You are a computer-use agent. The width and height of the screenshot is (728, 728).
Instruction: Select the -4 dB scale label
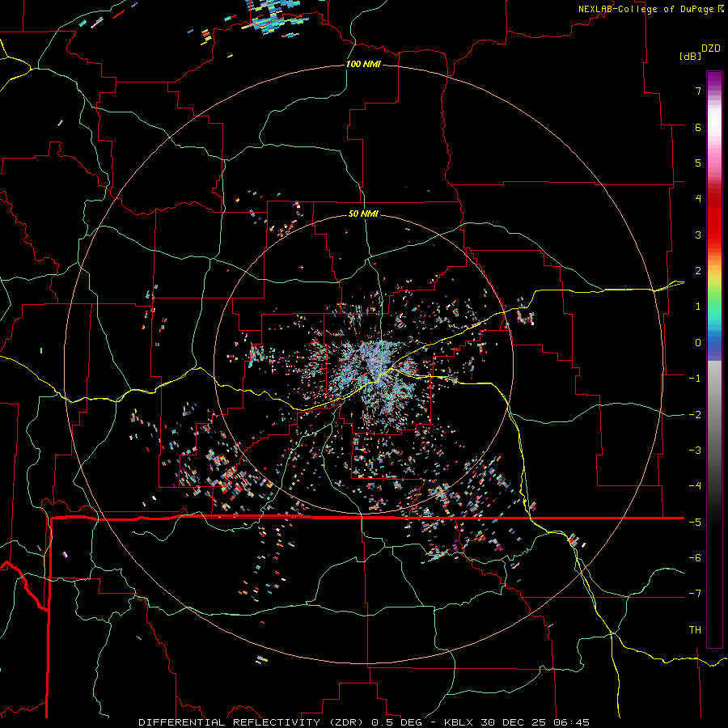point(695,485)
